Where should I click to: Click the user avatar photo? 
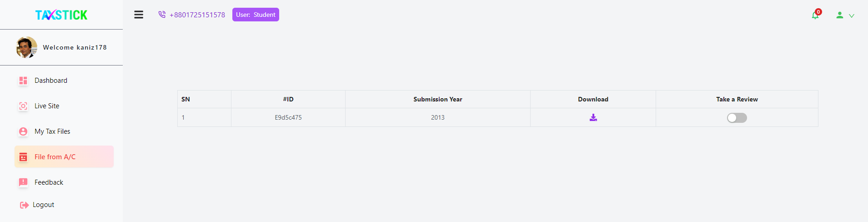pyautogui.click(x=27, y=47)
